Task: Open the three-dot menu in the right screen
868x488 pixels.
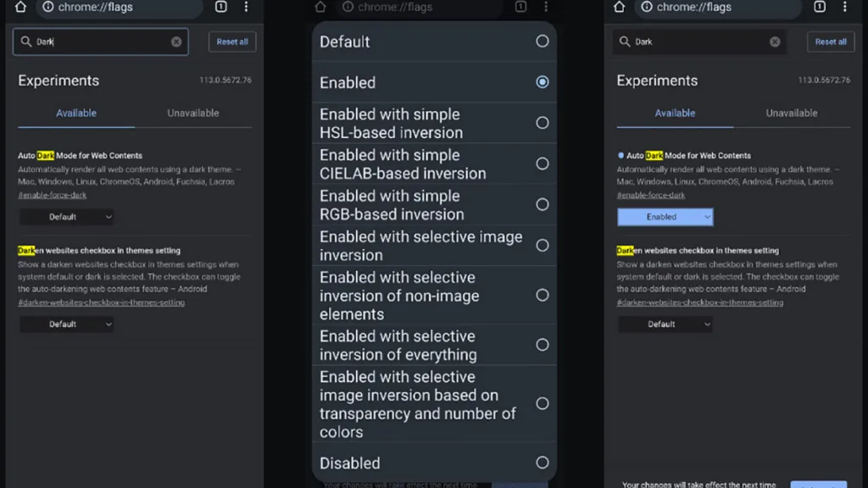Action: pos(845,7)
